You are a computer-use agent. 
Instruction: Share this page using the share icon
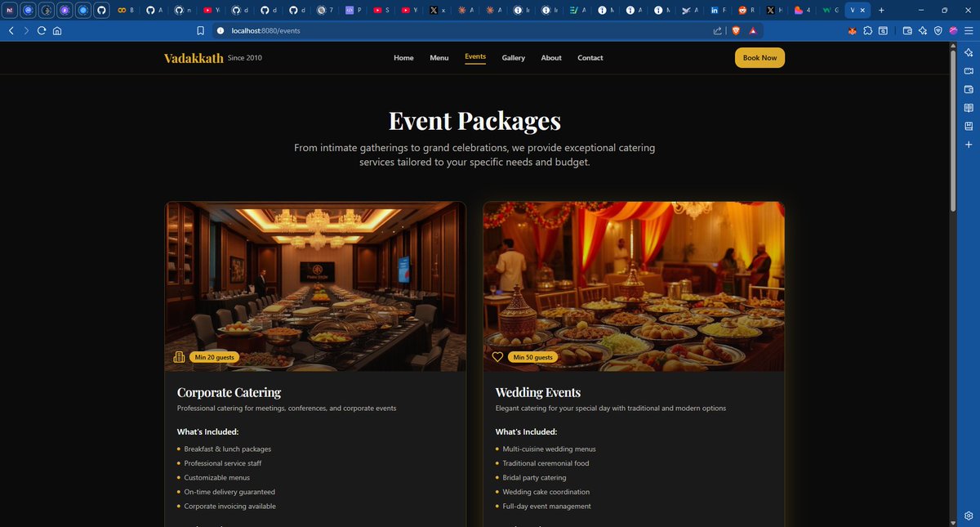point(716,30)
